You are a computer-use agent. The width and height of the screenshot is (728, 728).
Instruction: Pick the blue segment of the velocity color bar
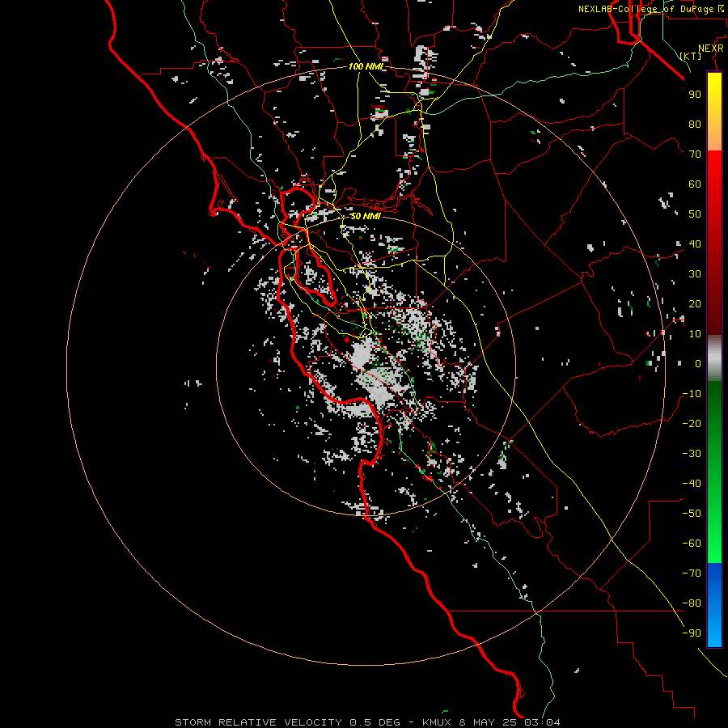coord(714,604)
